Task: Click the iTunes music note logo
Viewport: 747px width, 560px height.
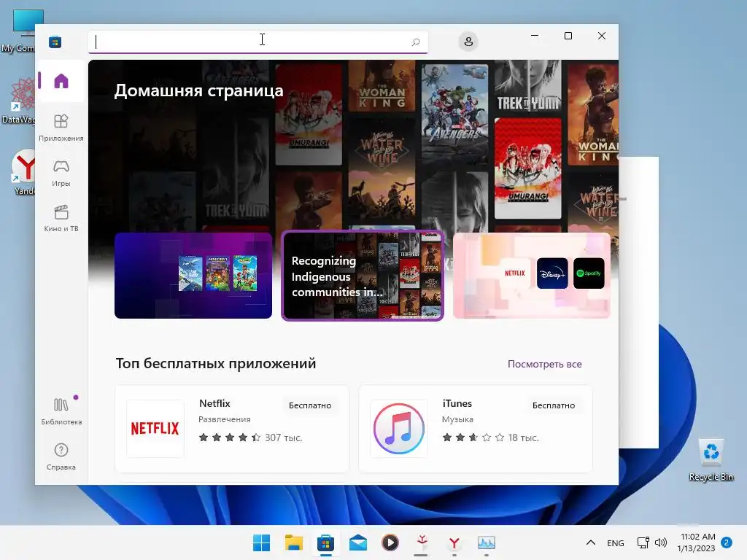Action: coord(399,429)
